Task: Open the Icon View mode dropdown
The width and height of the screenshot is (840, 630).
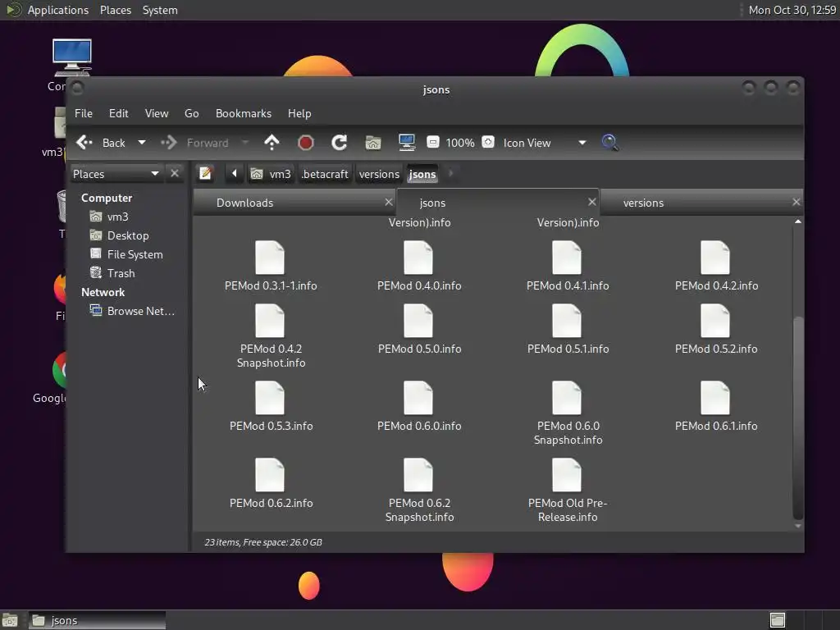Action: point(582,143)
